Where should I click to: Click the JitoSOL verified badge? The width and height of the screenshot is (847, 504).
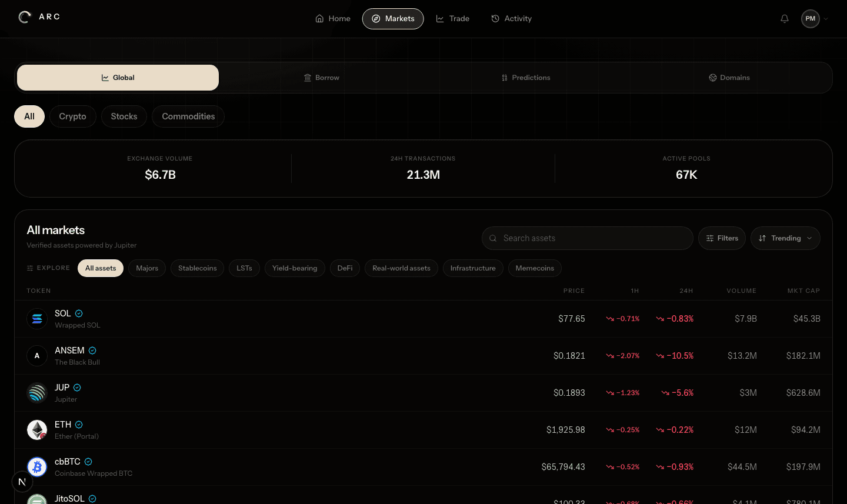92,499
